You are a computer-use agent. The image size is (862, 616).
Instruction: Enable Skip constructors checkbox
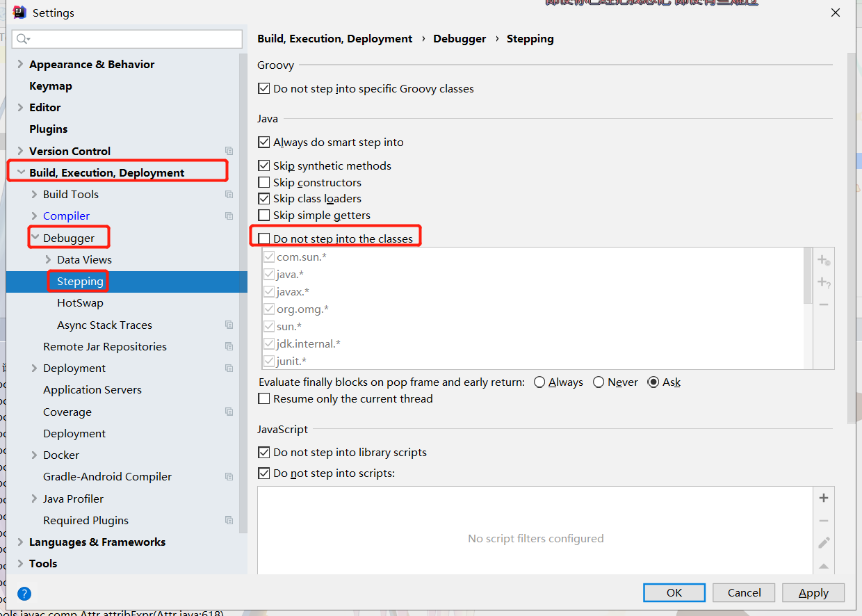point(263,182)
